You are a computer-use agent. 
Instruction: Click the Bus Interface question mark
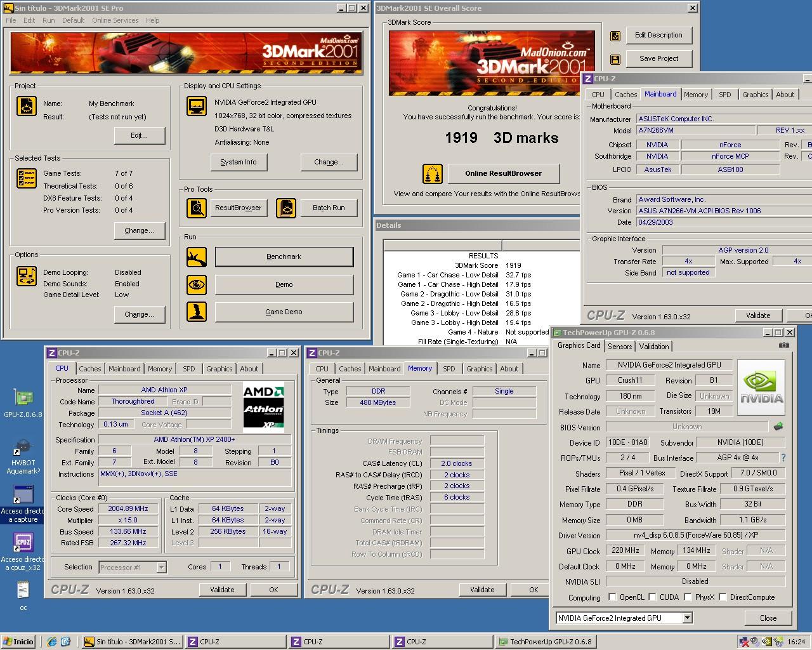(x=783, y=458)
